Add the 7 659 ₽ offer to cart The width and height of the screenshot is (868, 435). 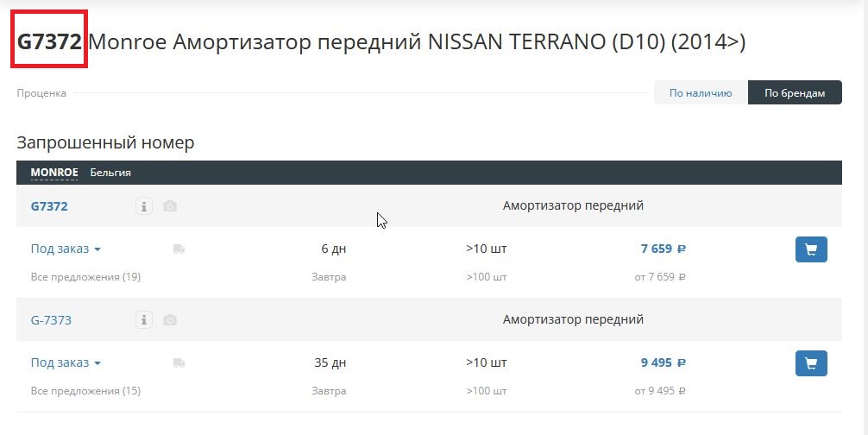(811, 249)
